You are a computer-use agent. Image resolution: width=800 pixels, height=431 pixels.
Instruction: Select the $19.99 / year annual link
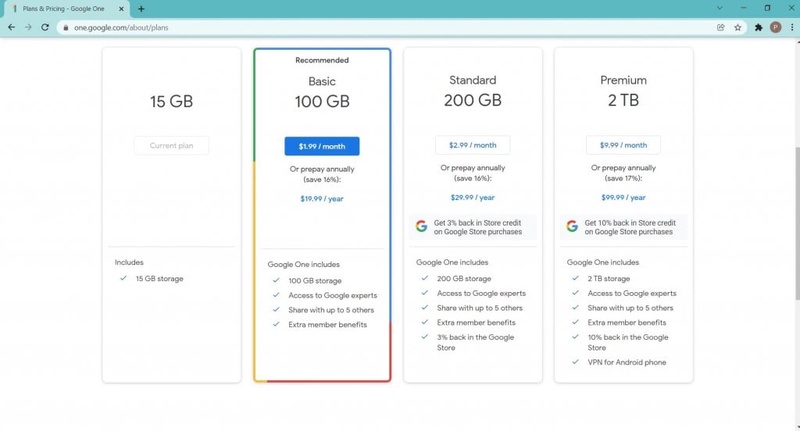322,199
